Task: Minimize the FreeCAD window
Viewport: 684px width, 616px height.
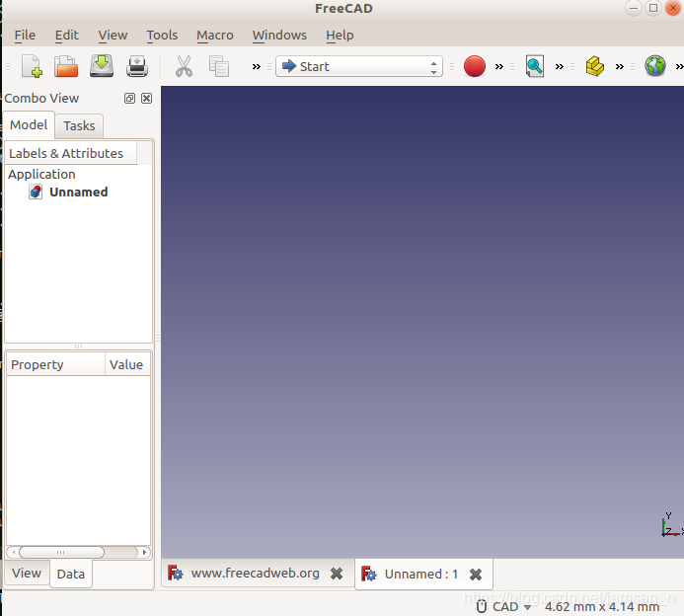Action: (634, 8)
